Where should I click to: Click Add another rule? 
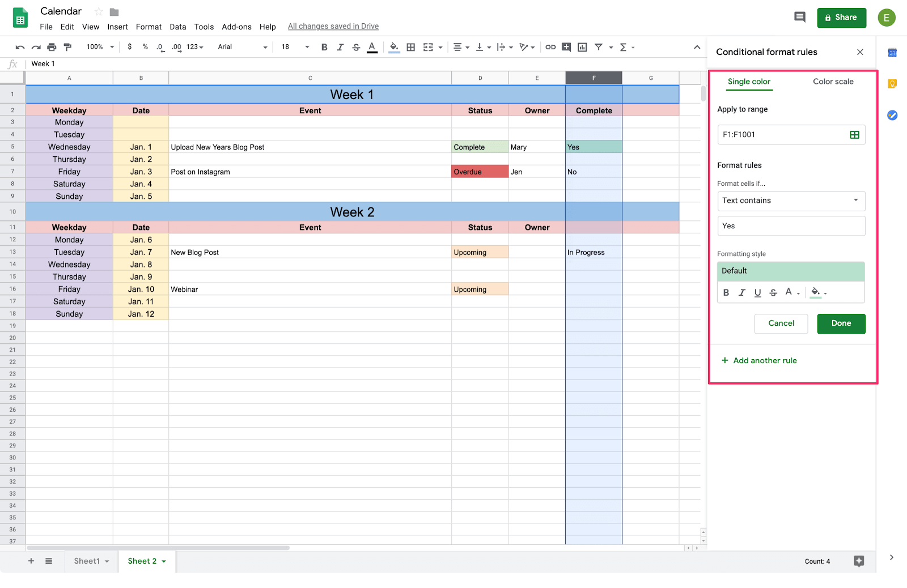click(x=759, y=360)
